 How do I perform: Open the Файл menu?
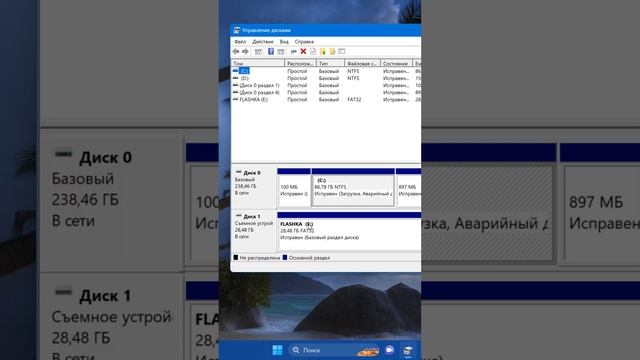[240, 42]
